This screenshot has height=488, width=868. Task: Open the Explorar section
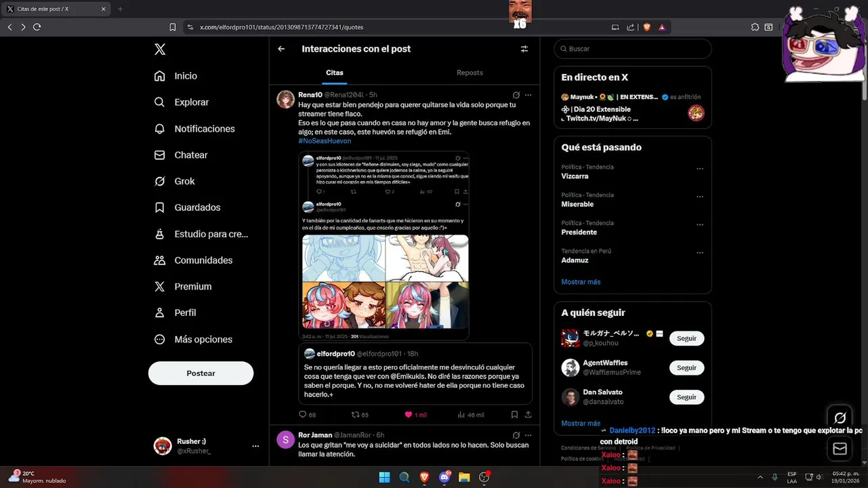coord(181,102)
